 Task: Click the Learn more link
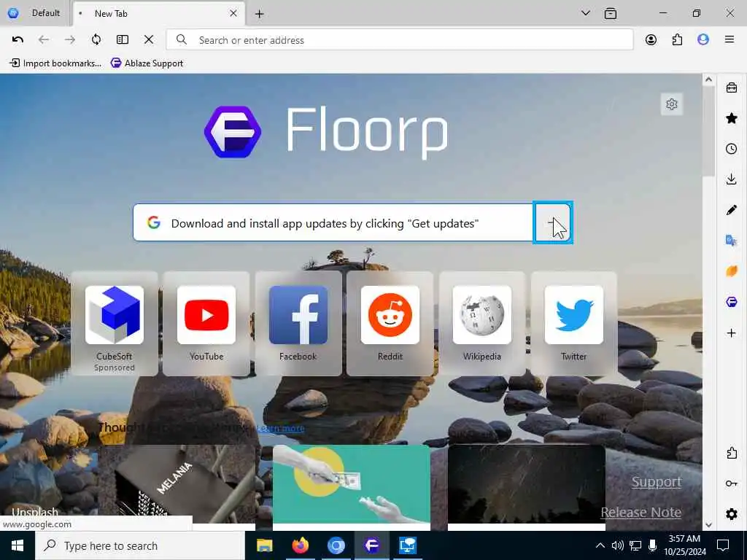click(280, 428)
